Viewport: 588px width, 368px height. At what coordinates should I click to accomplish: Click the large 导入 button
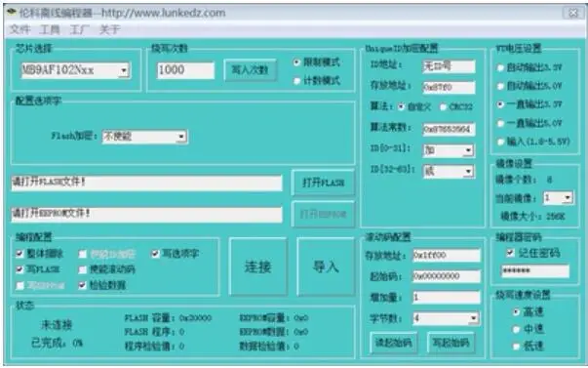(326, 266)
